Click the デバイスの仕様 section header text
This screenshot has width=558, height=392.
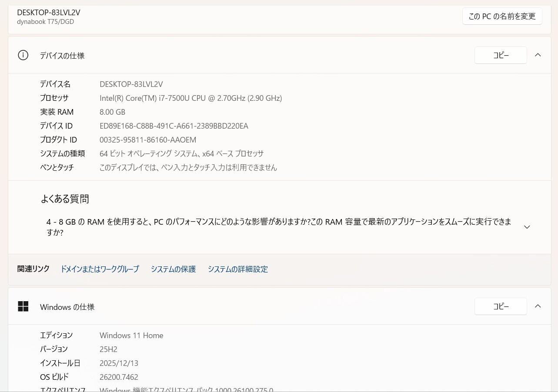coord(62,56)
